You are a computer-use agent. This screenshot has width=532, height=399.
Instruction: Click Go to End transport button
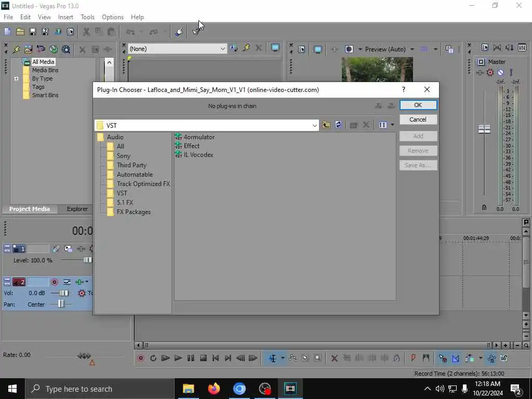point(228,358)
